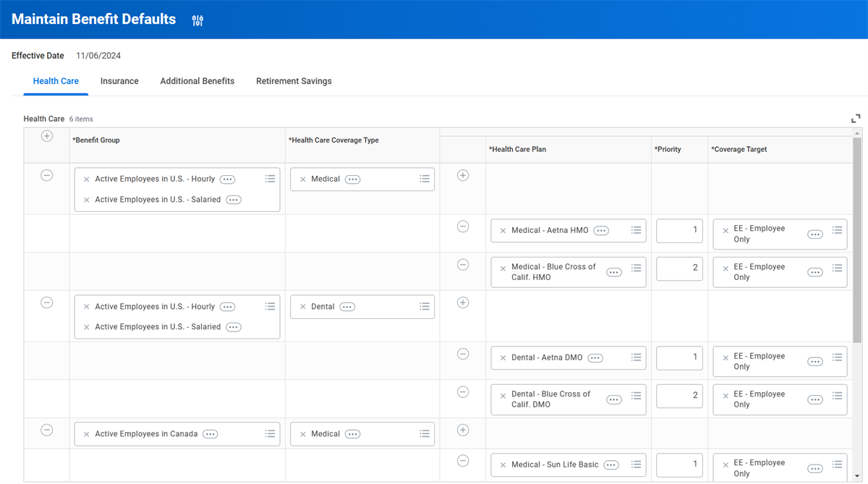Click the priority field for Dental - Aetna DMO

679,358
